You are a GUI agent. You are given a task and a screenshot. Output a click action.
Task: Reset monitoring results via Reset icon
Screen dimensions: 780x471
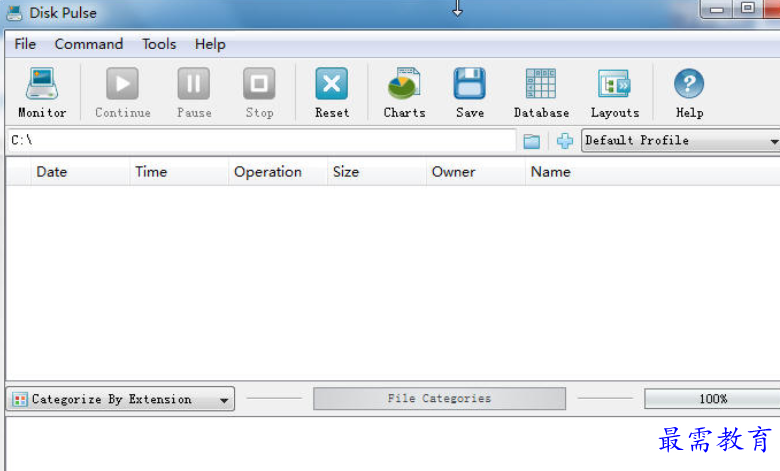pyautogui.click(x=332, y=84)
